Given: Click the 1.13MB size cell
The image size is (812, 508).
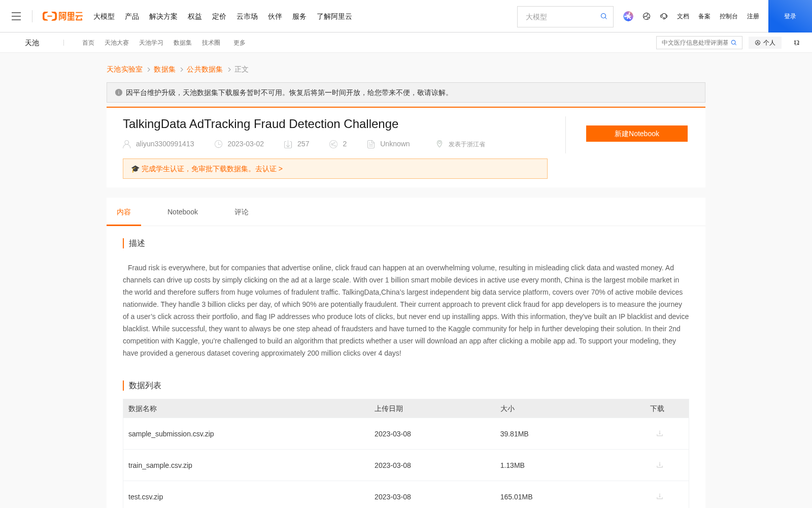Looking at the screenshot, I should click(x=513, y=465).
